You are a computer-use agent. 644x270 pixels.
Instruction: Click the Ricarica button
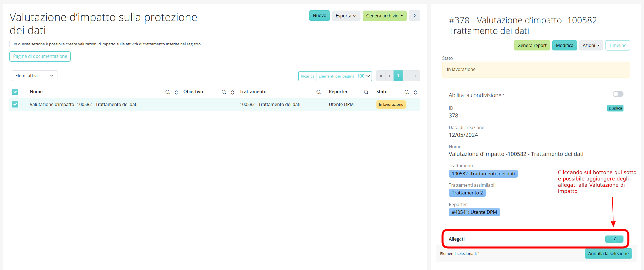307,76
